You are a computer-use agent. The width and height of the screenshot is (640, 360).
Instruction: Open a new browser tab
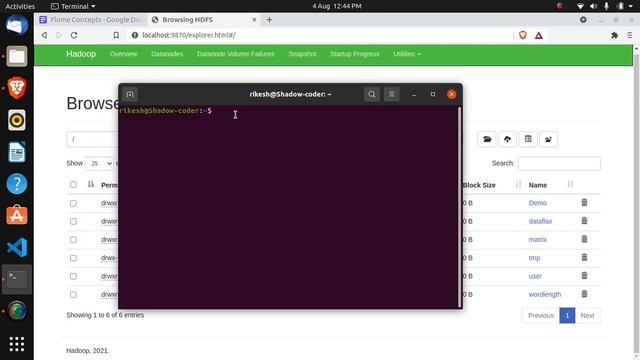point(269,20)
